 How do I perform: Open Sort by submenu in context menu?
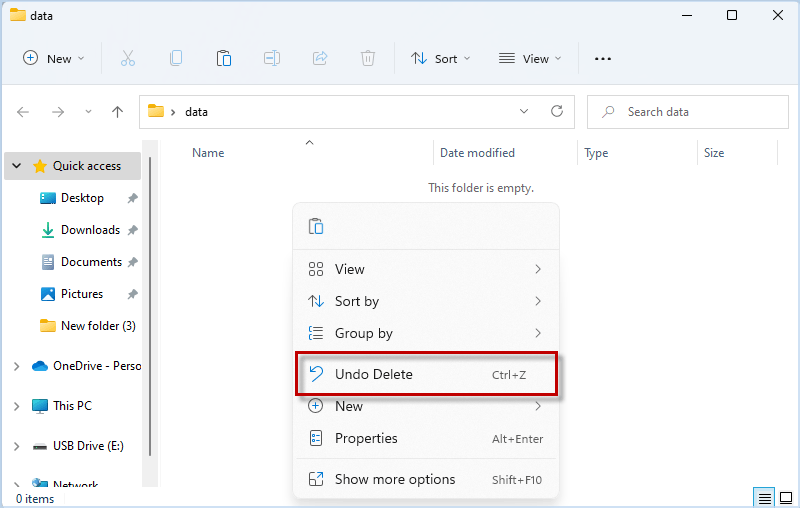426,301
